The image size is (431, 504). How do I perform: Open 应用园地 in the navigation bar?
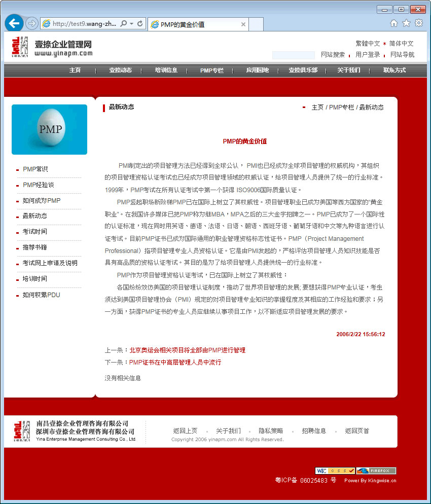pos(258,70)
